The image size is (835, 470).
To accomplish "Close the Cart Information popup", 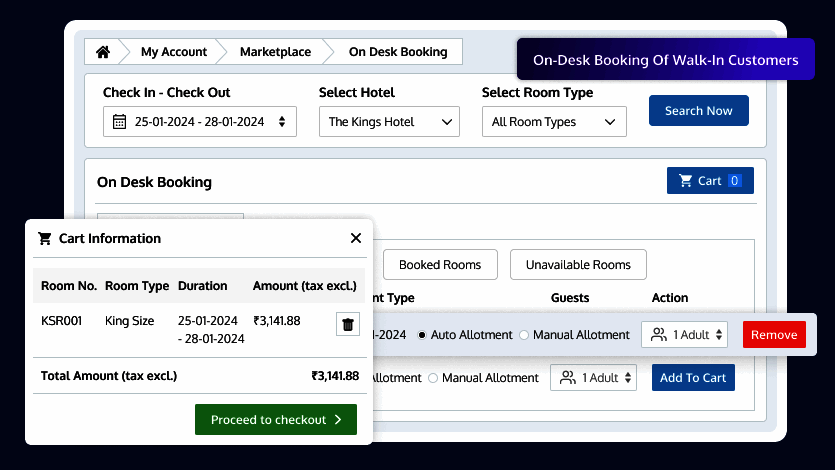I will pyautogui.click(x=355, y=238).
